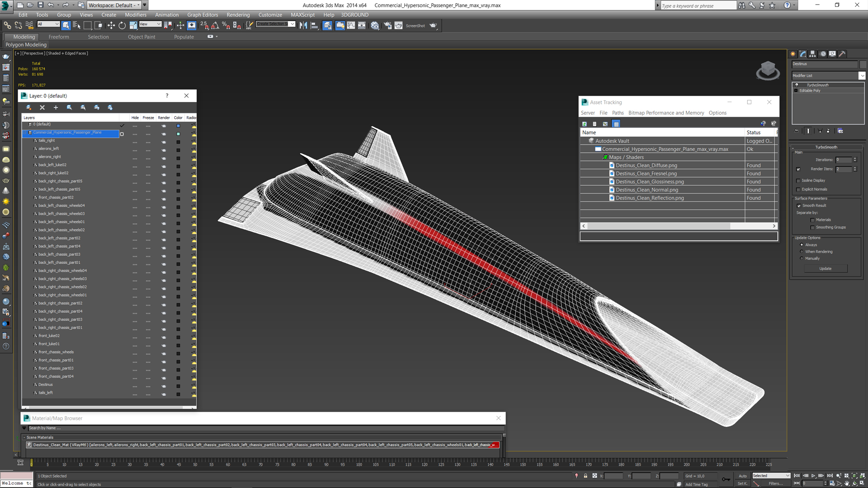Open the Rendering menu
The image size is (868, 488).
(238, 15)
